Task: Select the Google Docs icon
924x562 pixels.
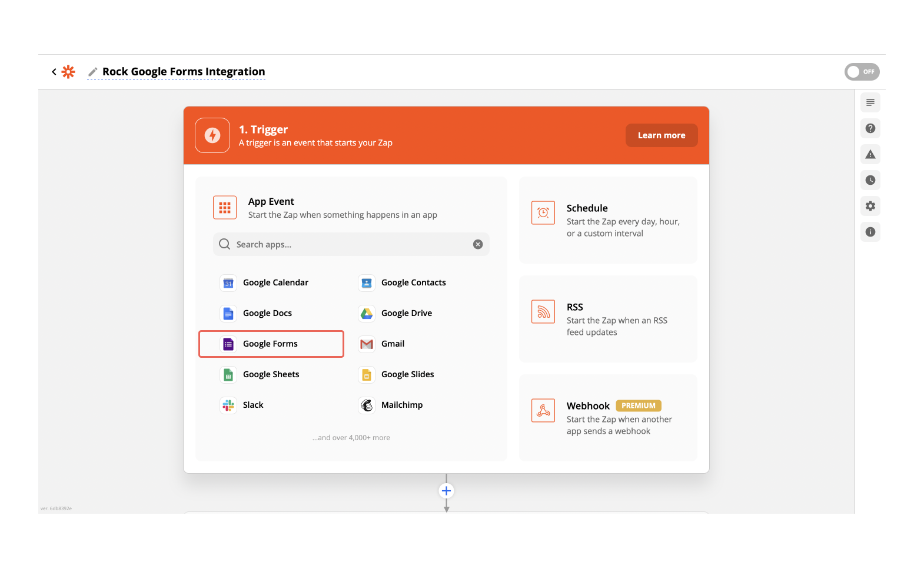Action: coord(228,314)
